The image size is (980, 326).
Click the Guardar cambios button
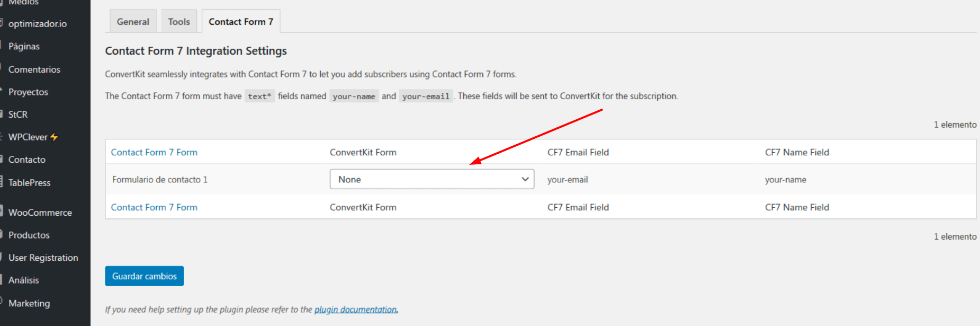pos(145,276)
